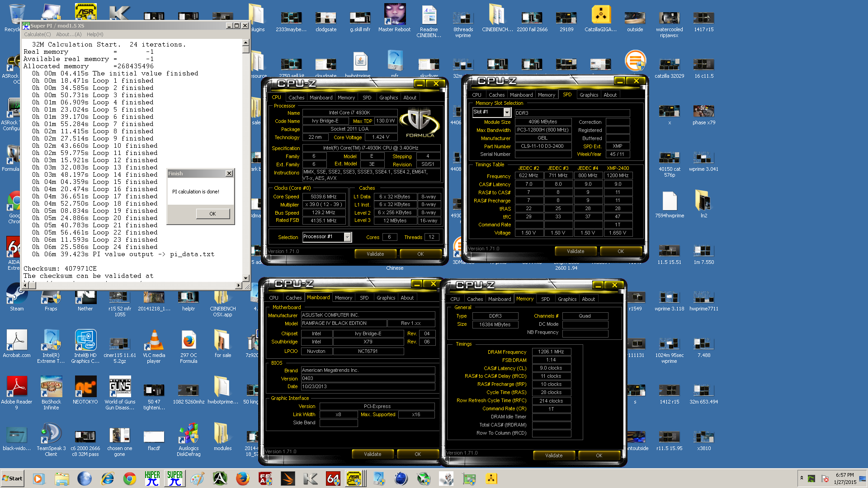Click the system clock in the tray
The height and width of the screenshot is (488, 868).
[x=844, y=479]
